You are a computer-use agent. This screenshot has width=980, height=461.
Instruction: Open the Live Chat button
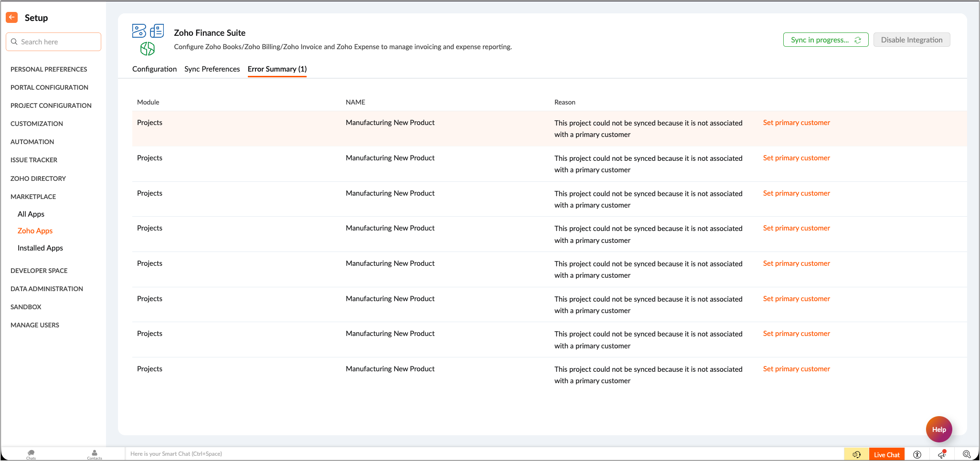pos(886,454)
